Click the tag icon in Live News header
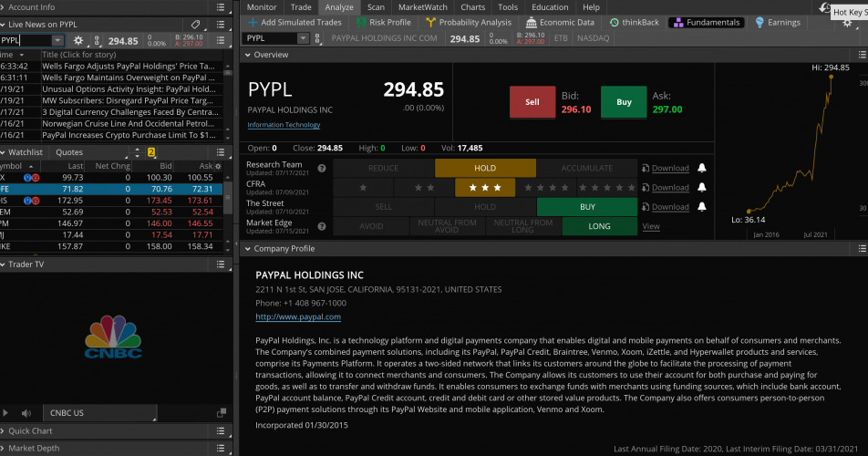 point(195,25)
